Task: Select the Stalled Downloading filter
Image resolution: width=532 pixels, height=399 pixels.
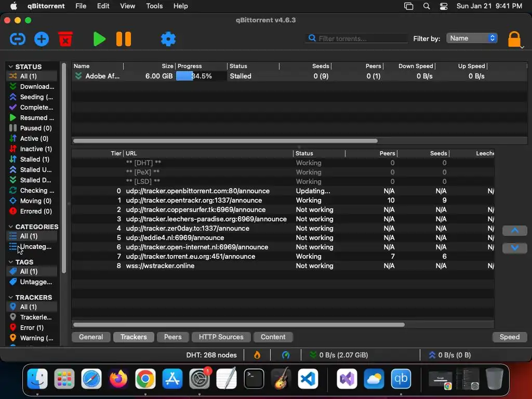Action: (32, 180)
